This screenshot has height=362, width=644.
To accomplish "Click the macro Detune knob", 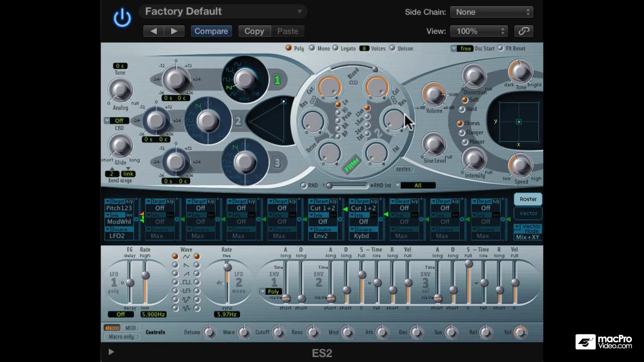I will (209, 332).
